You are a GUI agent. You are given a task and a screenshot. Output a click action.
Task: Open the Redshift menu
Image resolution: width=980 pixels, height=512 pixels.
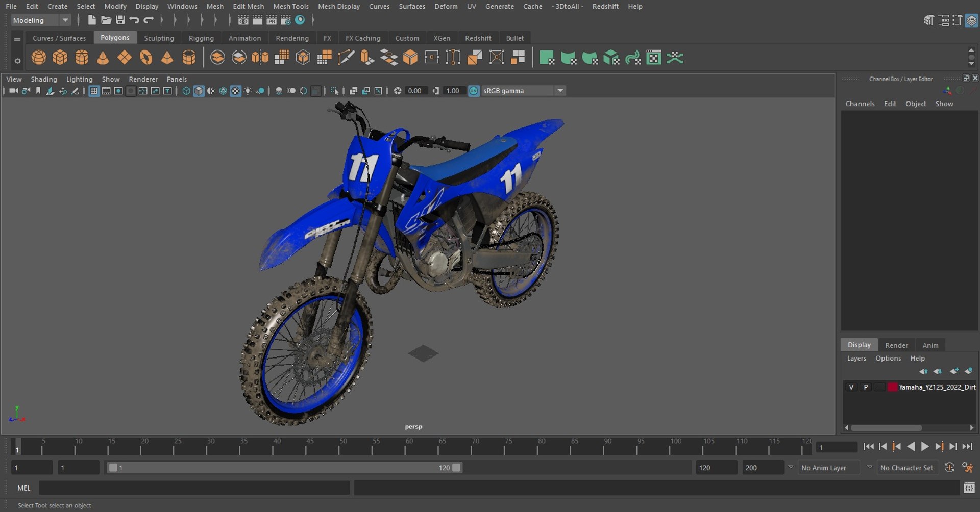(x=605, y=6)
